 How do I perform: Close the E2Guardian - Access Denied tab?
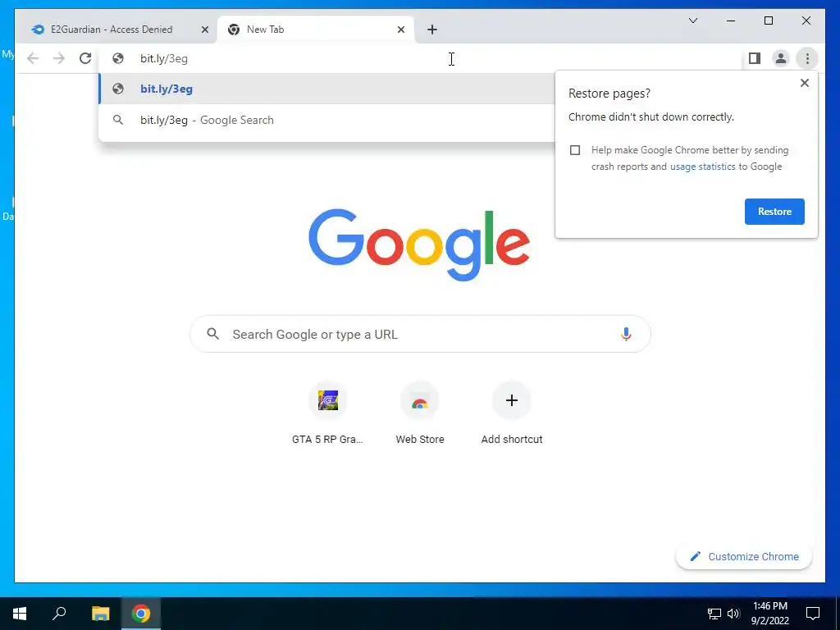click(x=204, y=30)
